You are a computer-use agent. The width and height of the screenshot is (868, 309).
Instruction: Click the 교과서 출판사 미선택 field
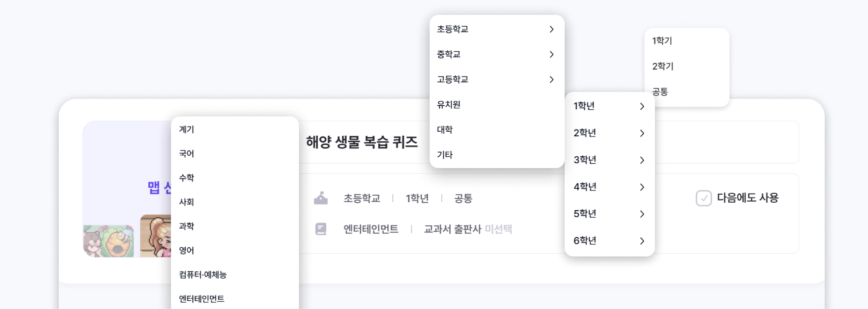click(x=468, y=229)
